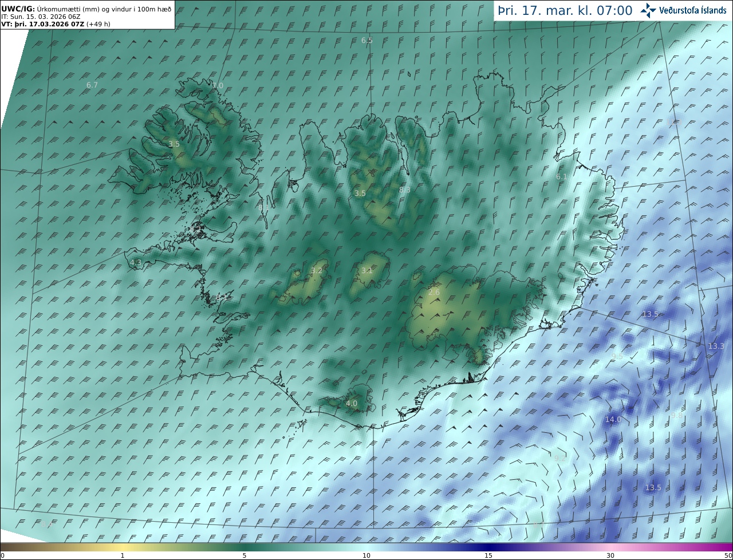
Task: Click the colour scale at the 15 mm tick
Action: 488,547
